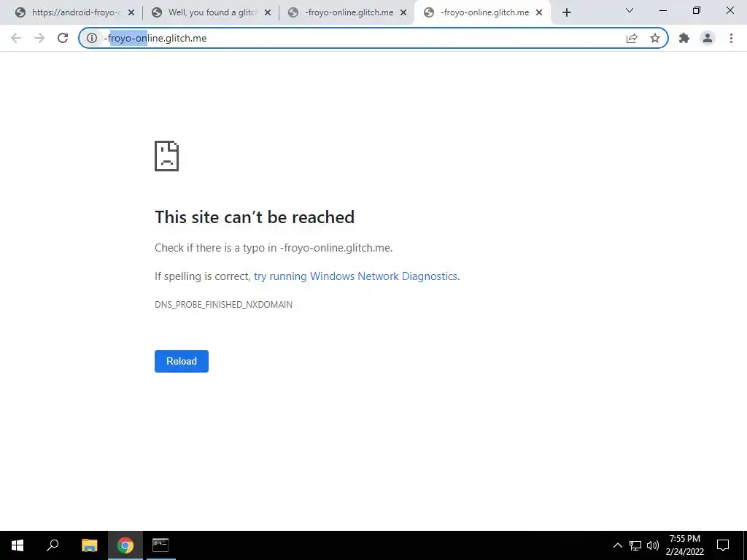
Task: Open the volume control in system tray
Action: coord(653,545)
